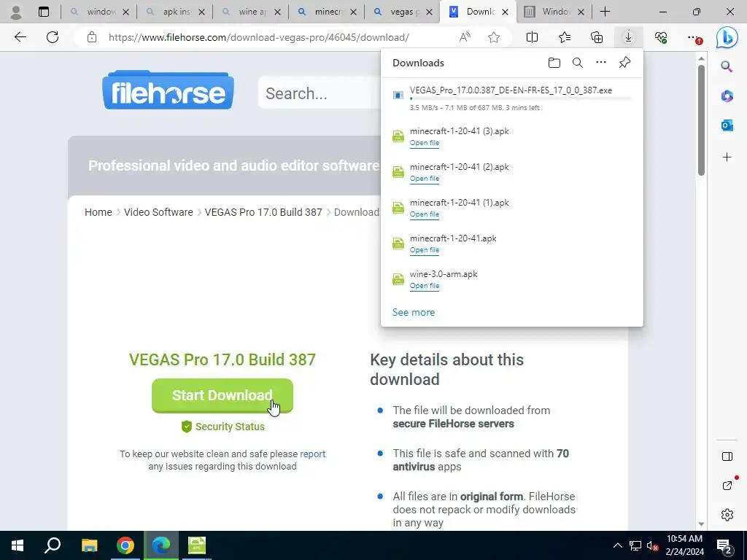
Task: Click the FileHorse logo
Action: [x=169, y=90]
